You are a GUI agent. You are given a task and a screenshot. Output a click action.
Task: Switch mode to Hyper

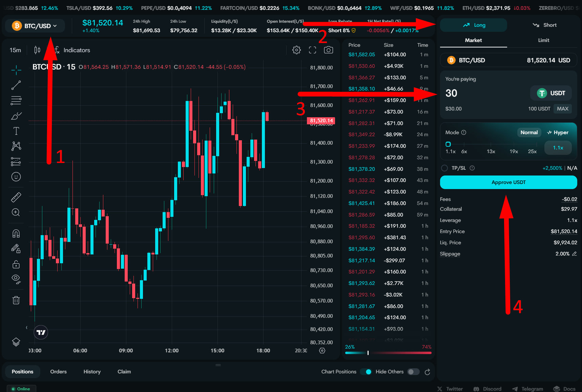pyautogui.click(x=558, y=132)
